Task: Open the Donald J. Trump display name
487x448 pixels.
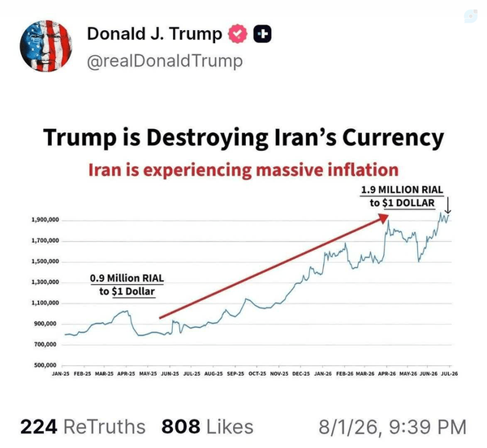Action: coord(154,33)
